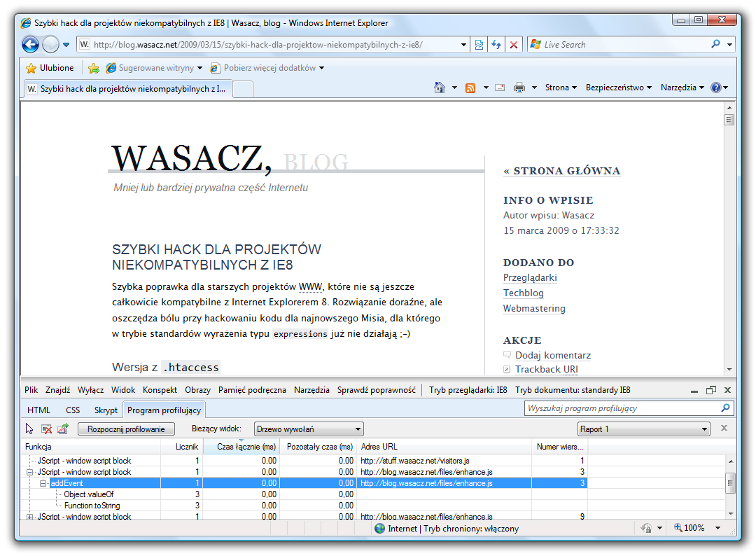Select the Program profilujący tab
This screenshot has width=756, height=556.
click(x=164, y=410)
